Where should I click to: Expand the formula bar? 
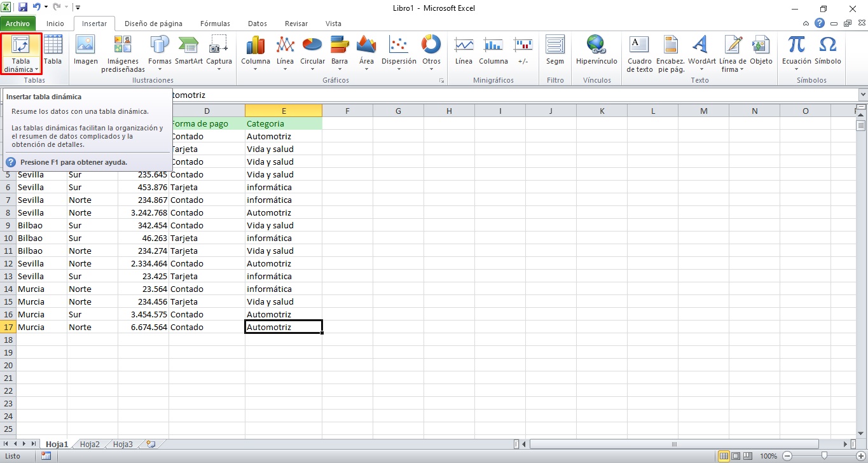(x=862, y=95)
